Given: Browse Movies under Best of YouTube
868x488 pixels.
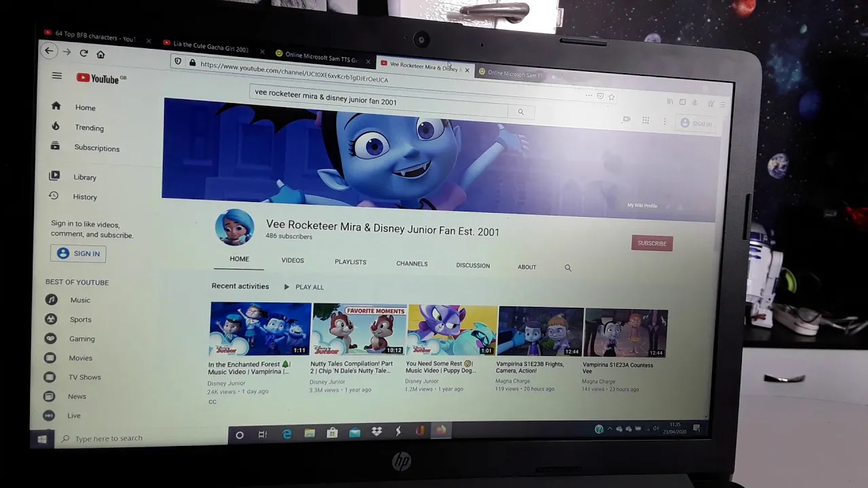Looking at the screenshot, I should click(x=68, y=358).
